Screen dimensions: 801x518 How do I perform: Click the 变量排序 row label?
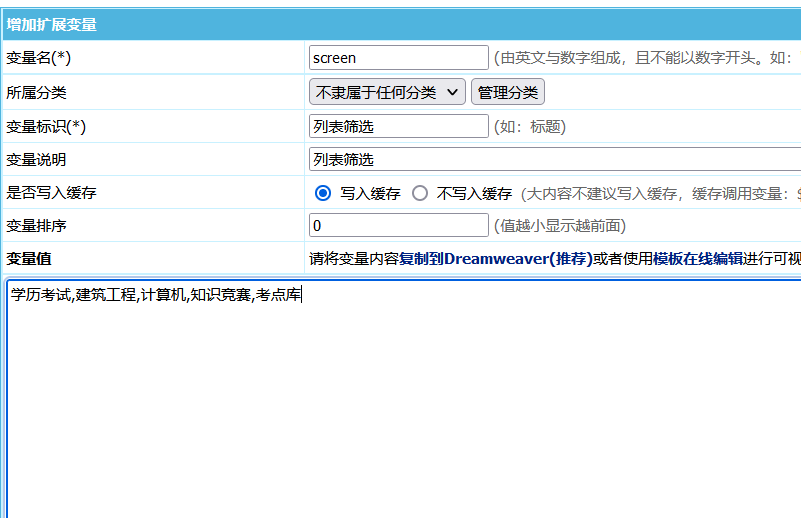point(37,225)
